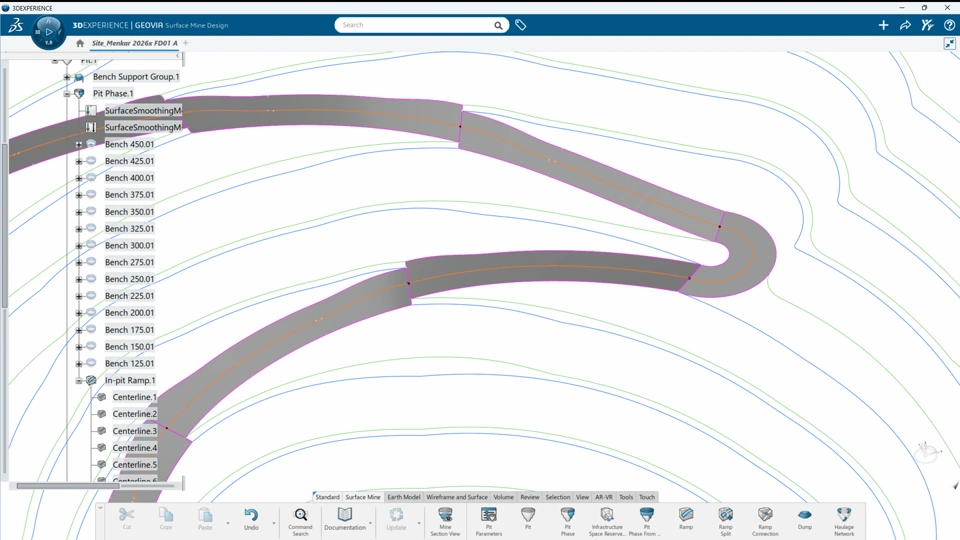Click the 3DS logo icon
Viewport: 960px width, 540px height.
pyautogui.click(x=16, y=25)
